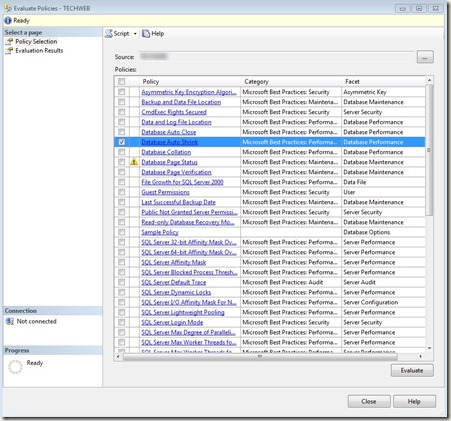Click the horizontal scroll right arrow

(421, 357)
